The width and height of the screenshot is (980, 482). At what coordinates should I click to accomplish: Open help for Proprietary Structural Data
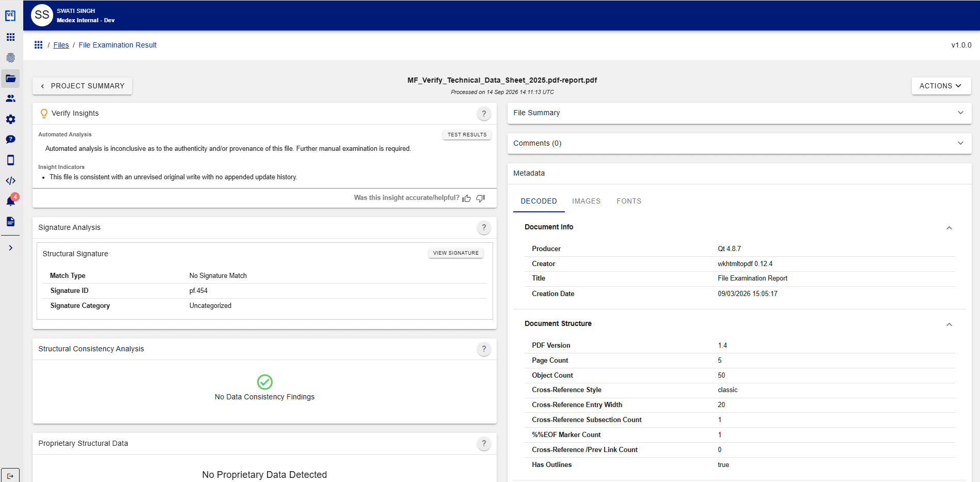[484, 443]
